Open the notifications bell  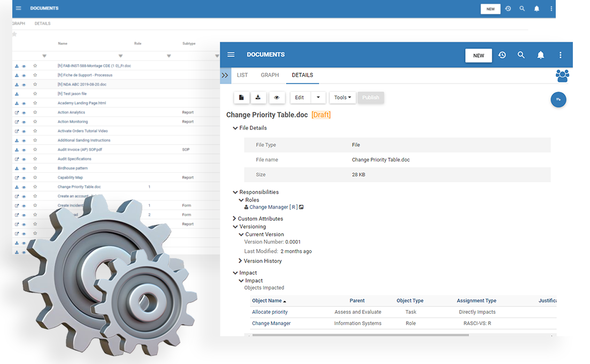click(540, 55)
